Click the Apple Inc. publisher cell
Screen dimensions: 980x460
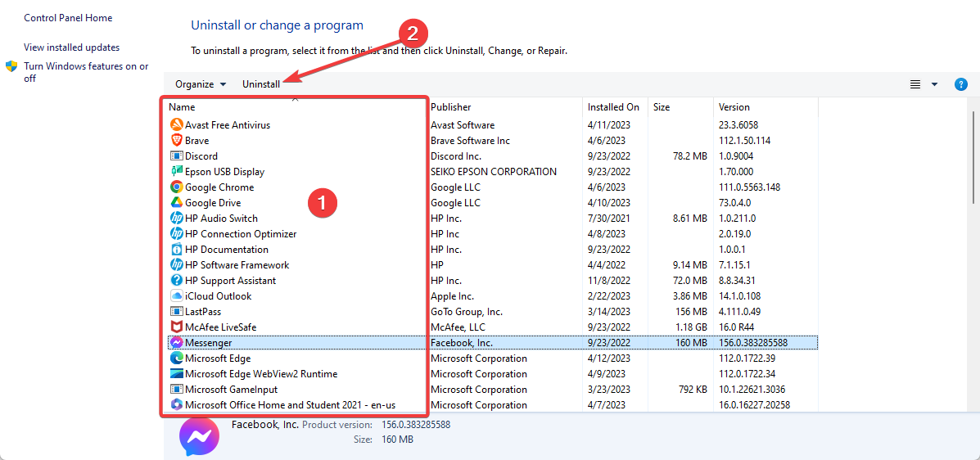coord(452,295)
